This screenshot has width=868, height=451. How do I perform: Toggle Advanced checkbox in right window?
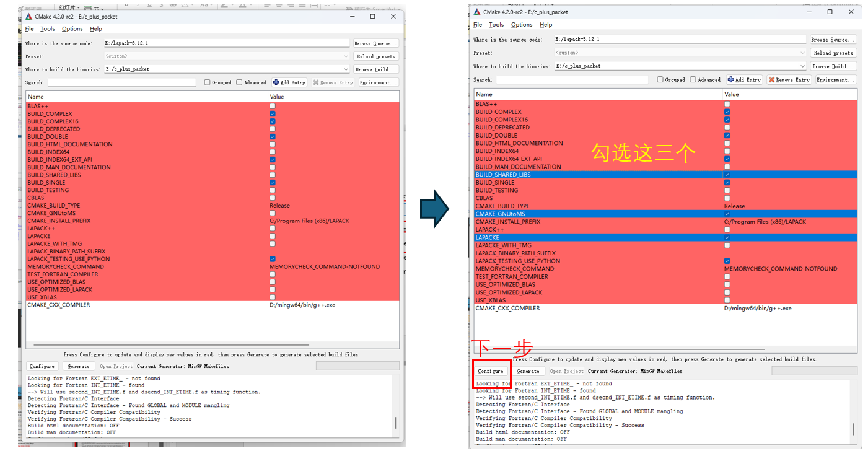[x=693, y=79]
